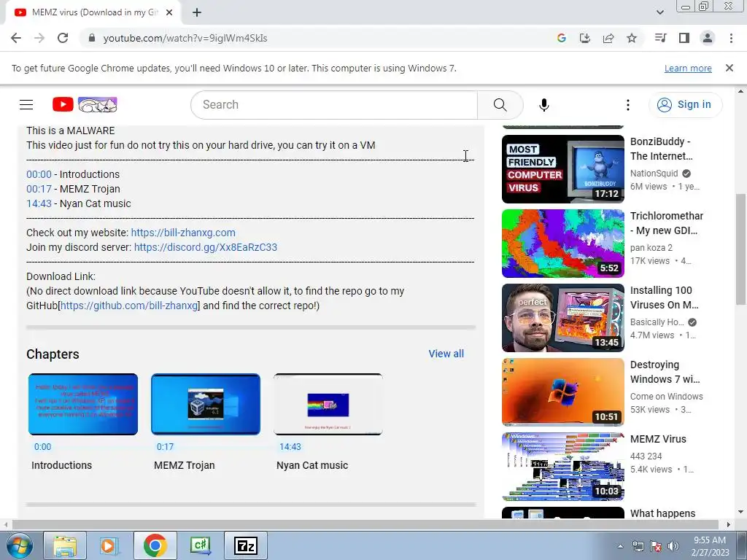Image resolution: width=747 pixels, height=560 pixels.
Task: Select the Nyan Cat music chapter thumbnail
Action: [328, 404]
